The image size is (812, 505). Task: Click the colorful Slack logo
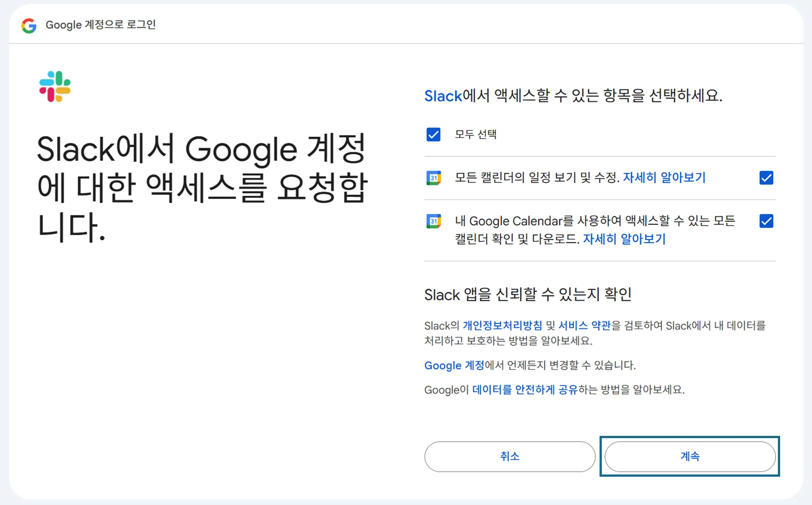[55, 87]
